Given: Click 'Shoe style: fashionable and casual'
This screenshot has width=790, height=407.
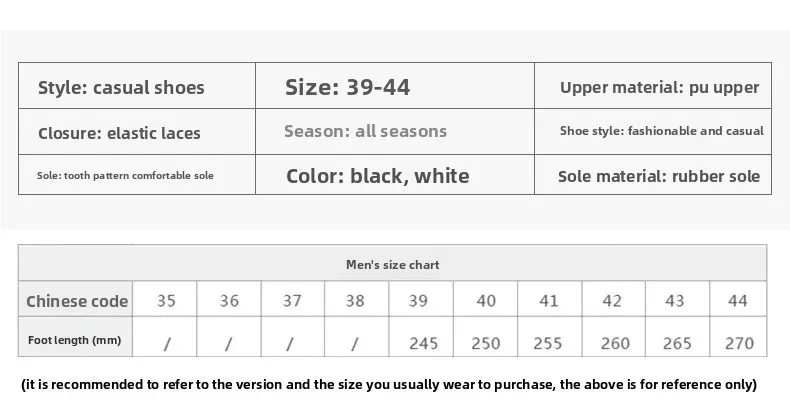Looking at the screenshot, I should (x=662, y=131).
